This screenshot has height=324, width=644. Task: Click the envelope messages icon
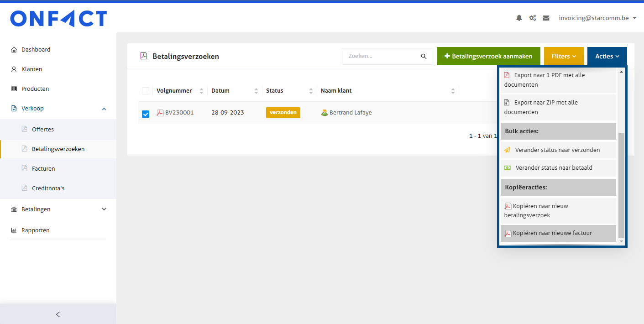pyautogui.click(x=546, y=18)
